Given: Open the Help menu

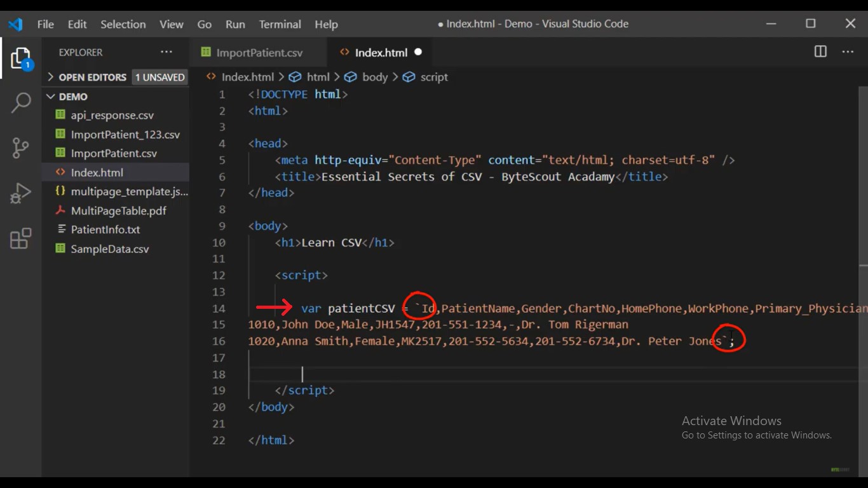Looking at the screenshot, I should pos(326,24).
